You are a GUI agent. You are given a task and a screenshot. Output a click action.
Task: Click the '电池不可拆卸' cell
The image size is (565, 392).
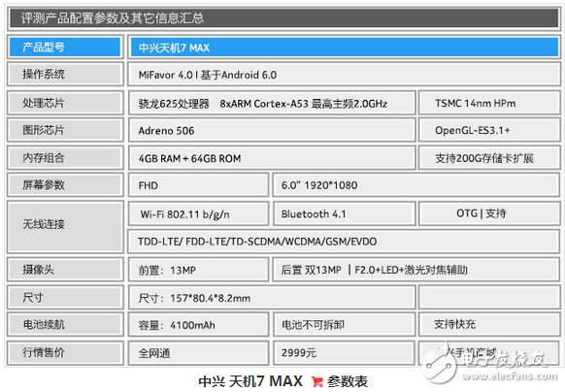coord(344,325)
